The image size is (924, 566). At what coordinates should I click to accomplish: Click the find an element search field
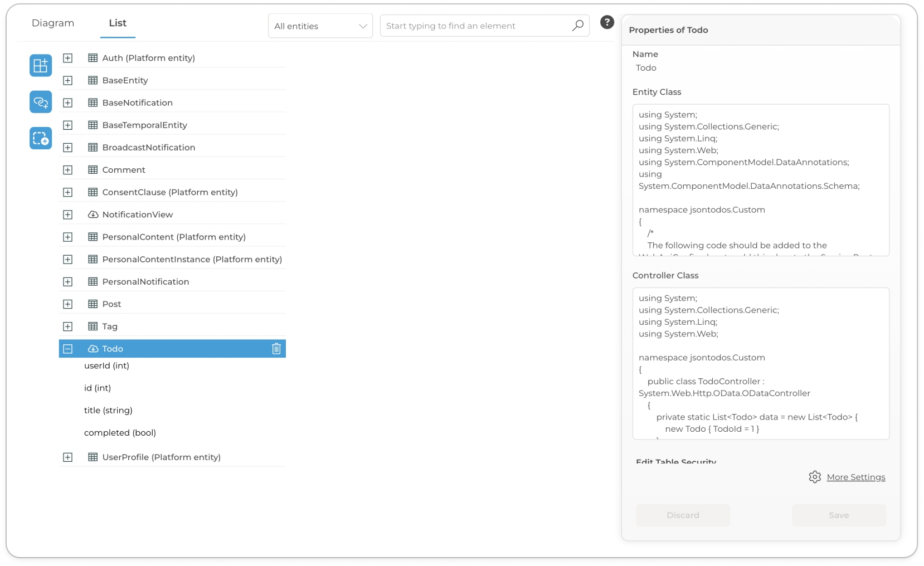[476, 26]
